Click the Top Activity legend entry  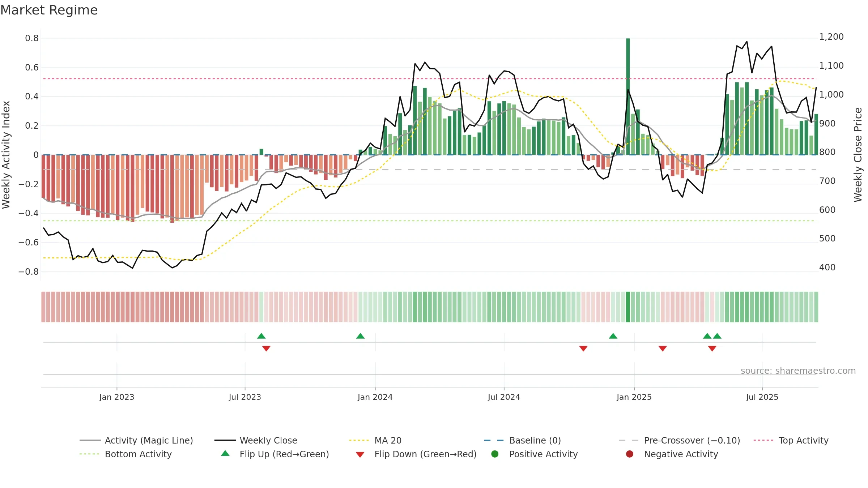[x=791, y=440]
